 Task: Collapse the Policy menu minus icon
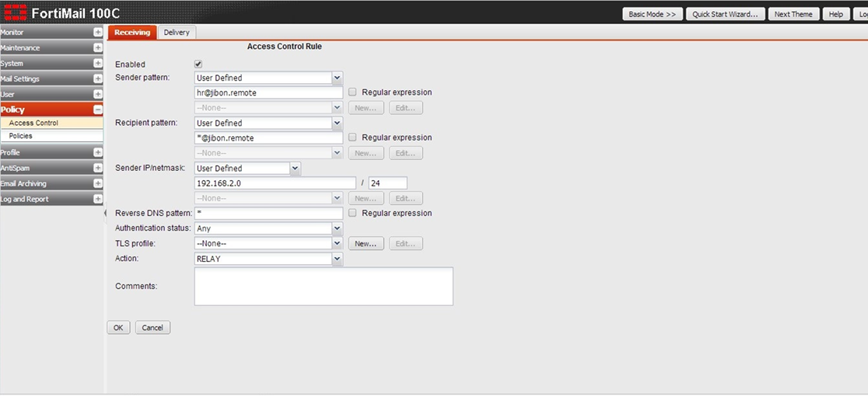98,110
